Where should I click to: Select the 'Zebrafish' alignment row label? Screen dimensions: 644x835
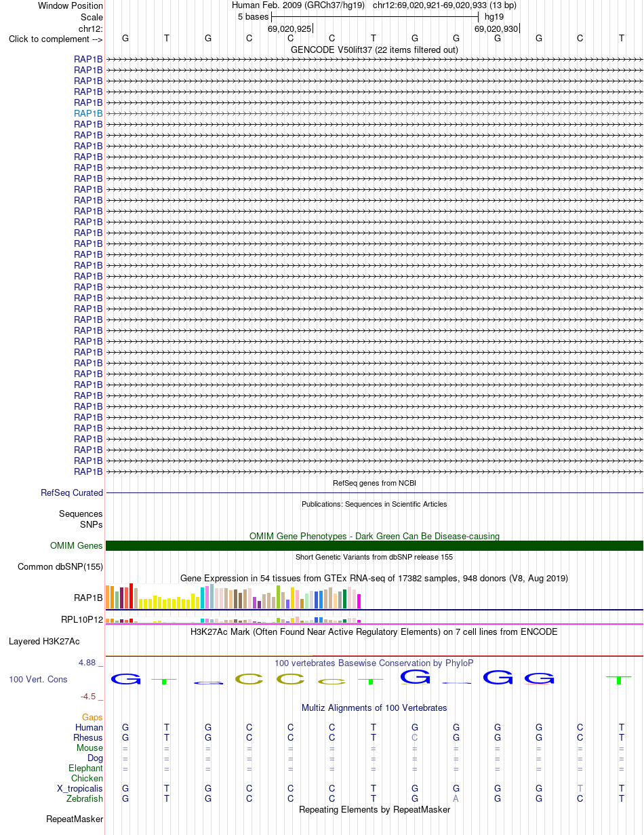pos(85,799)
